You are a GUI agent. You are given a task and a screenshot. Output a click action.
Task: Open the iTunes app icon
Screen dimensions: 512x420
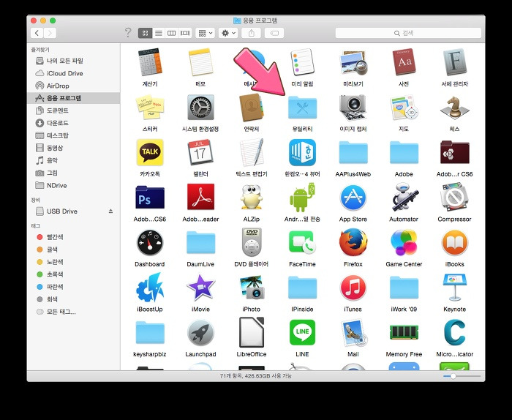pyautogui.click(x=353, y=288)
